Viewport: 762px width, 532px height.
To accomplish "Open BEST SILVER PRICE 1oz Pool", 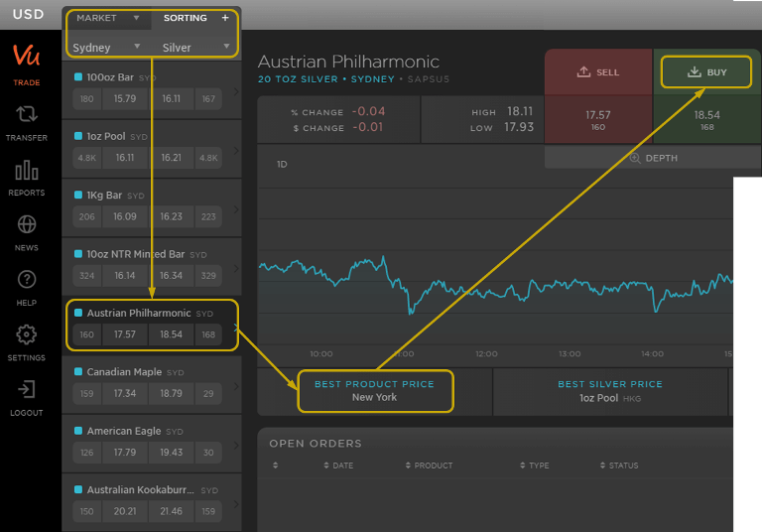I will [610, 391].
